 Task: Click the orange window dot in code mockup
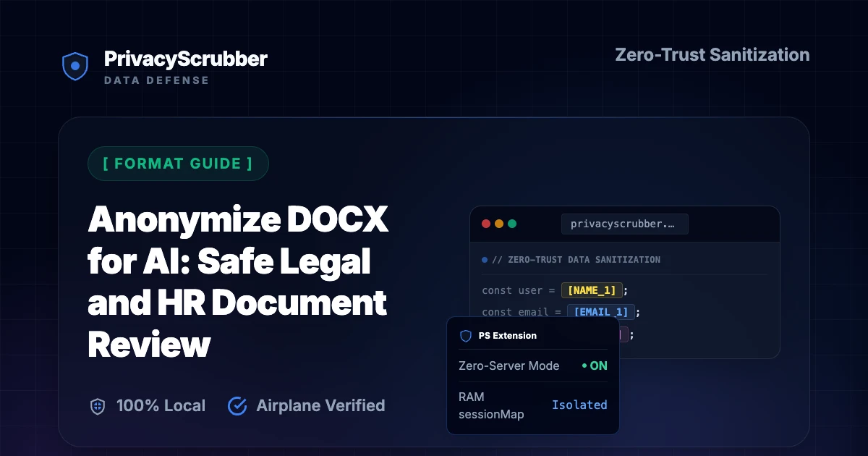click(499, 224)
